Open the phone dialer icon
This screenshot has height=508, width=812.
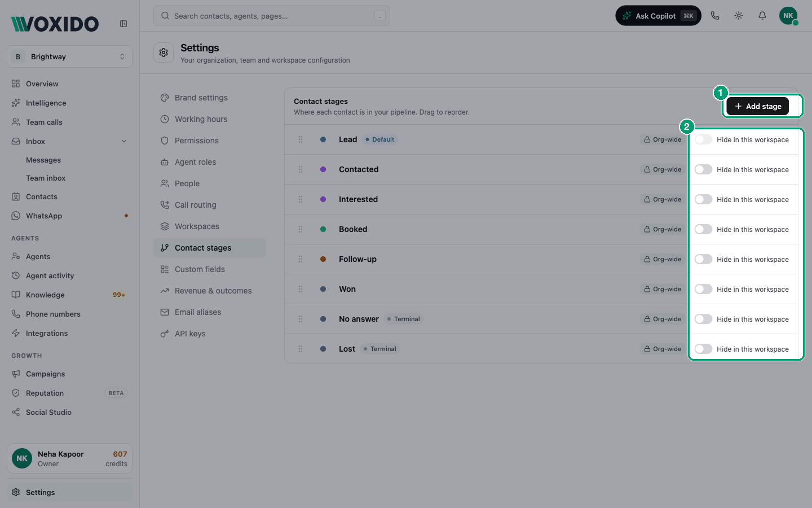[715, 16]
